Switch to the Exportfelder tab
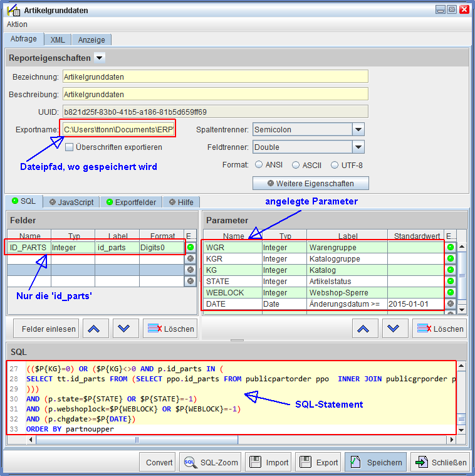The height and width of the screenshot is (476, 475). click(x=131, y=202)
